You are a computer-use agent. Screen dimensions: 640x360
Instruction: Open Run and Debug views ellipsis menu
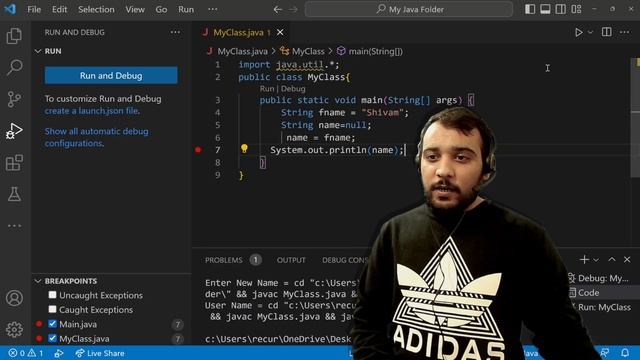click(176, 32)
